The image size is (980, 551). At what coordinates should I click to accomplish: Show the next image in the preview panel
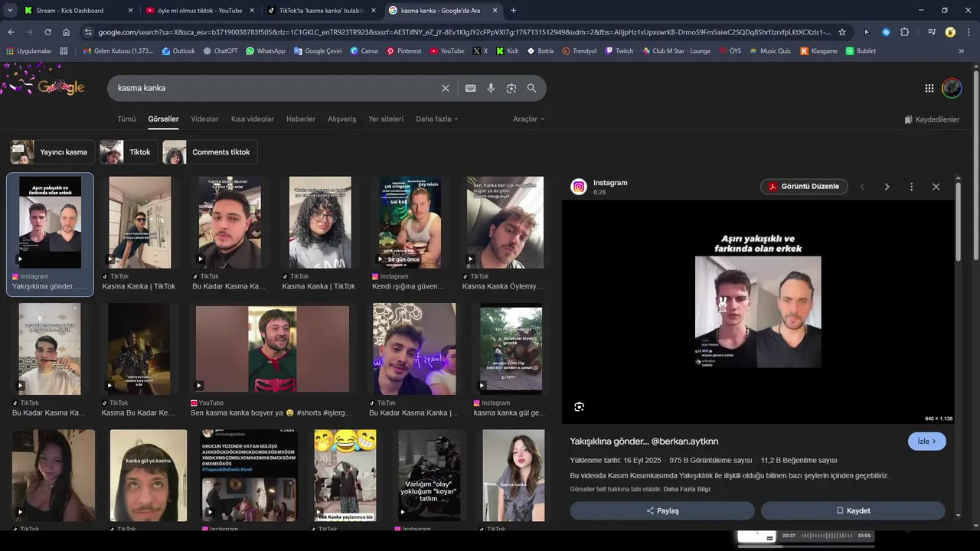[x=887, y=187]
